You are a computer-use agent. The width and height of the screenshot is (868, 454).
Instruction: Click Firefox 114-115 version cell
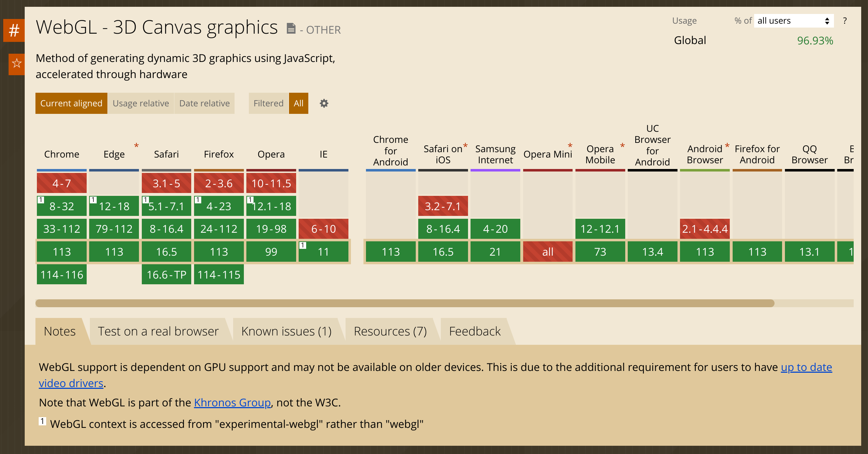tap(219, 275)
